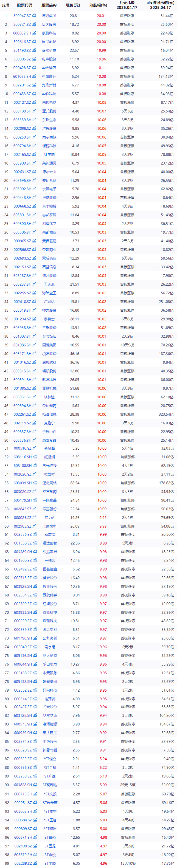177x868 pixels.
Task: Select 10天9板 cell for 国芳集团
Action: pyautogui.click(x=127, y=345)
